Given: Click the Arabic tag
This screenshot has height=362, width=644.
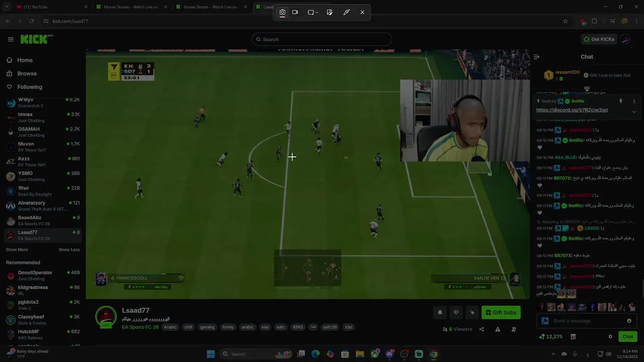Looking at the screenshot, I should 171,327.
